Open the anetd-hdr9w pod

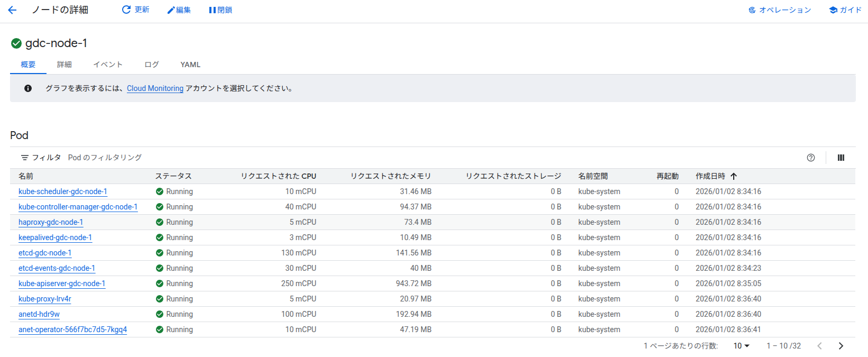pyautogui.click(x=39, y=314)
